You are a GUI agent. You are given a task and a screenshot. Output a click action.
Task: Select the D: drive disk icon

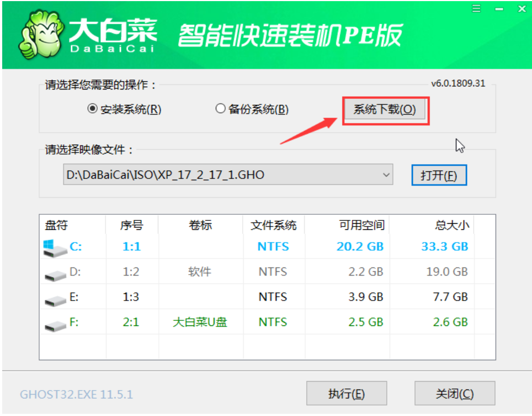(x=55, y=275)
